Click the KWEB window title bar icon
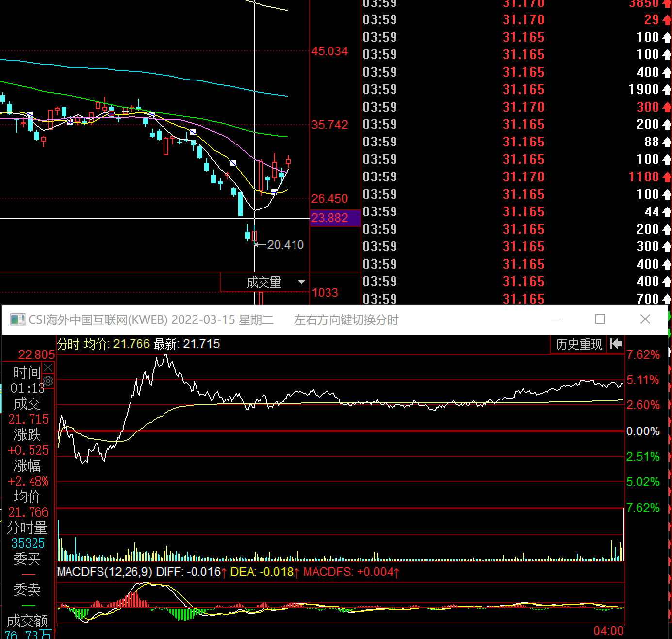672x639 pixels. (x=17, y=320)
